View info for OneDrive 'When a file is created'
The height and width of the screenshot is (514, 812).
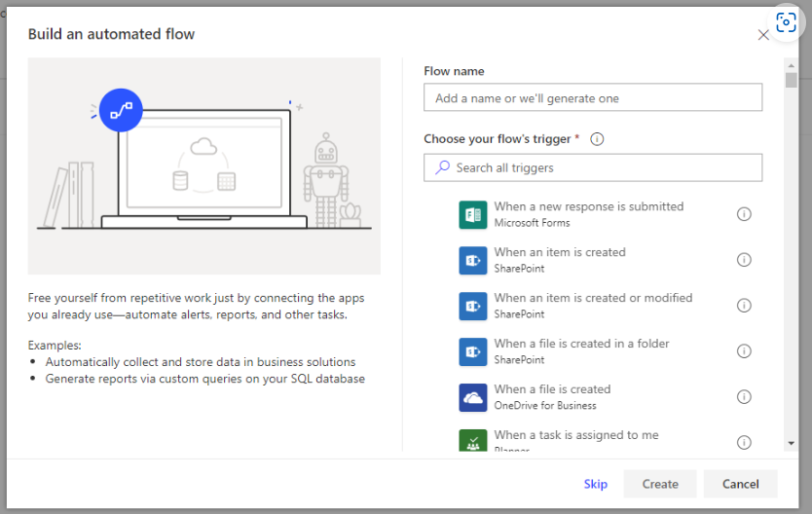tap(744, 396)
